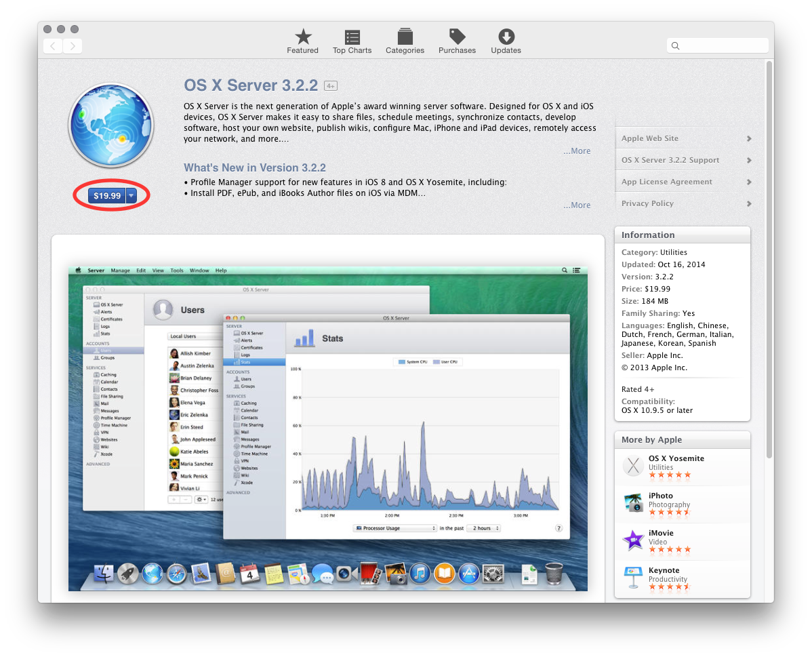Click Photography under iPhoto
This screenshot has width=812, height=657.
(669, 504)
